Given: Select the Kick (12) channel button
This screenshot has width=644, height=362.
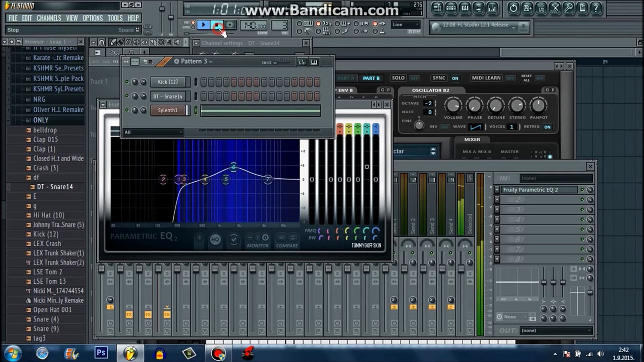Looking at the screenshot, I should pyautogui.click(x=168, y=82).
